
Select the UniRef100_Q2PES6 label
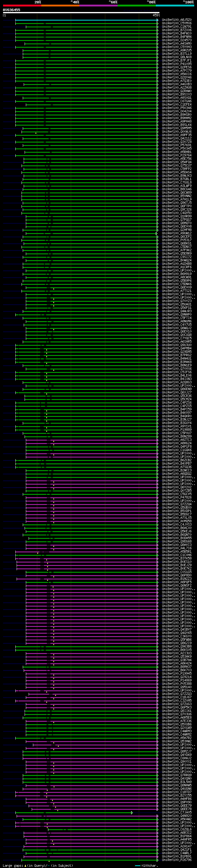click(x=176, y=67)
